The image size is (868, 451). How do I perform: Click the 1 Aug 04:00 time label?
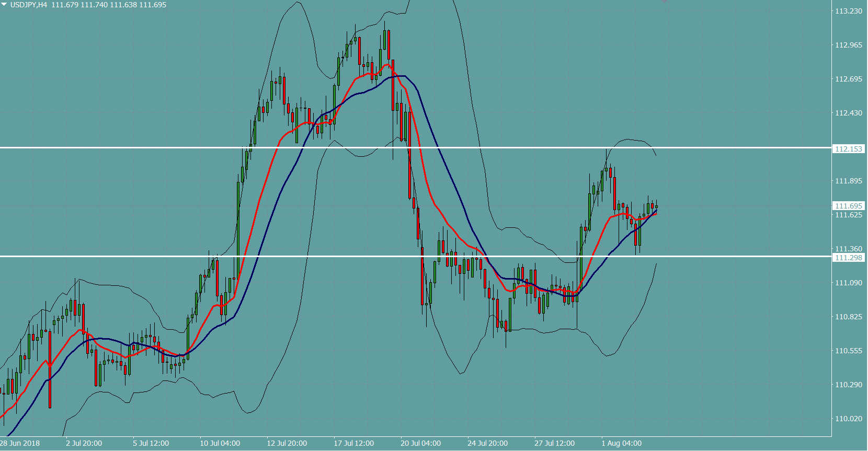(x=621, y=443)
